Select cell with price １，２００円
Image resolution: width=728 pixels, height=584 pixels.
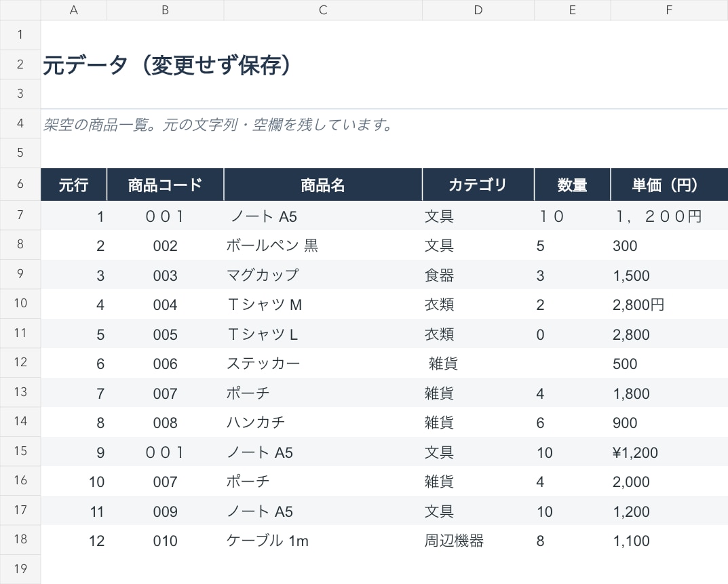pos(669,216)
